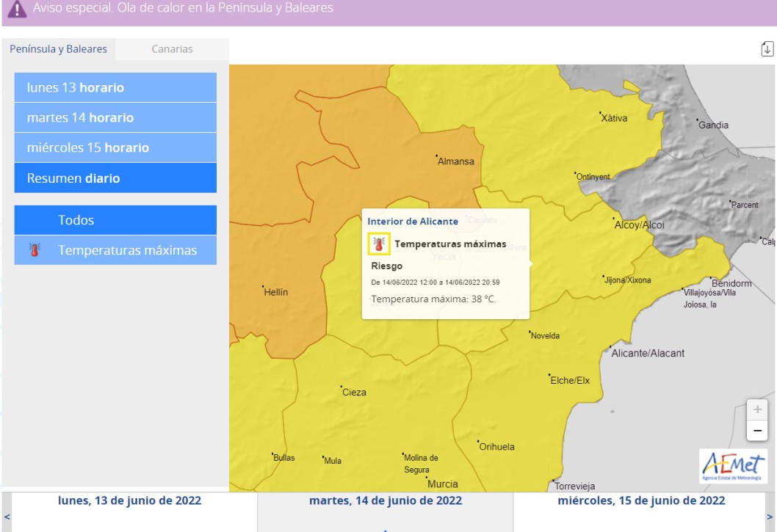777x532 pixels.
Task: Select miércoles, 15 de junio de 2022
Action: (x=641, y=500)
